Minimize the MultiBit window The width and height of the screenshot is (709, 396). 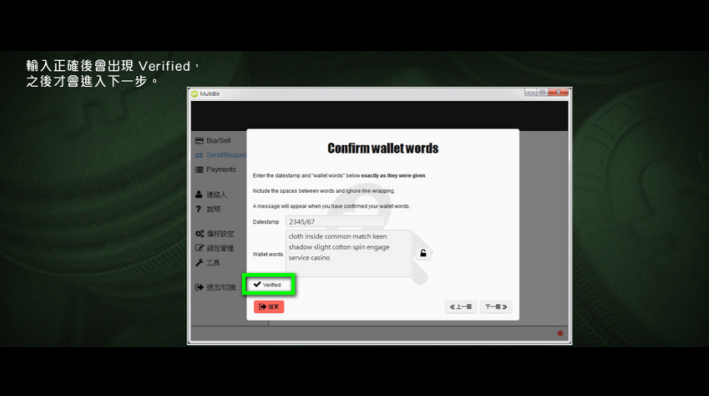click(x=530, y=92)
